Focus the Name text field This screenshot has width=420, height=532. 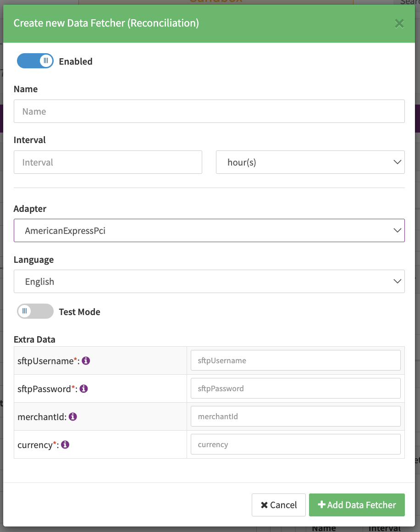209,111
